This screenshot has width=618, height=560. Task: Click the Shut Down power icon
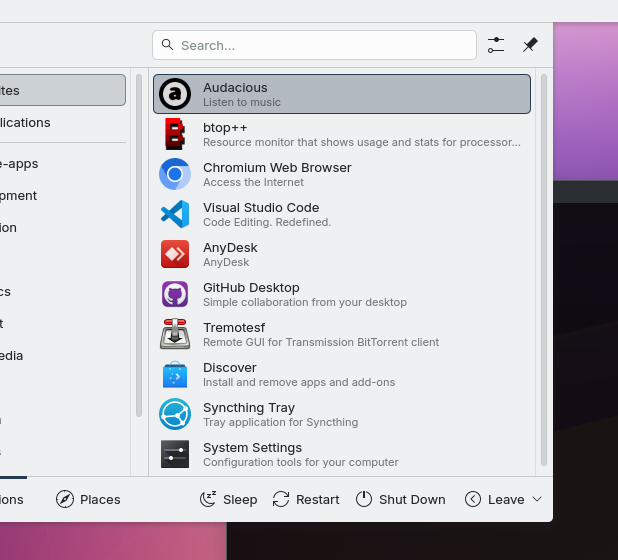(364, 499)
